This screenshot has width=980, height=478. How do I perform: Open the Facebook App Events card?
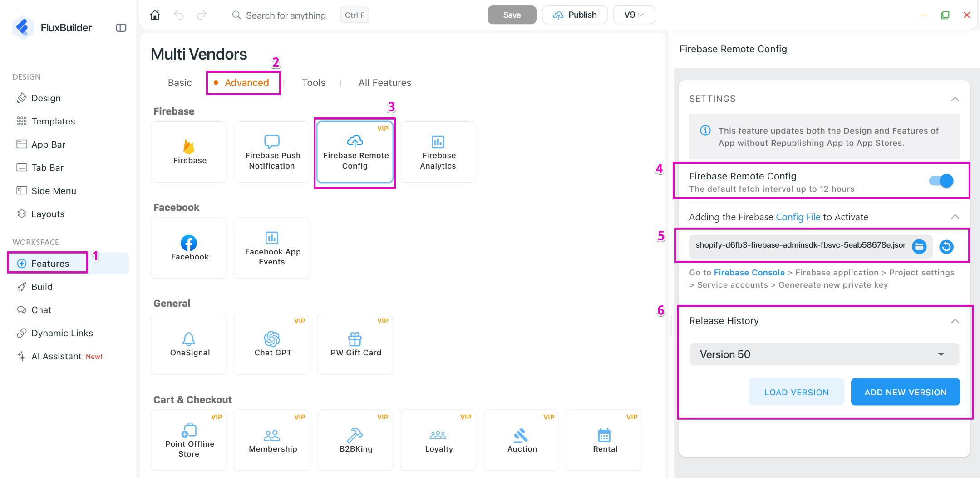pyautogui.click(x=272, y=248)
